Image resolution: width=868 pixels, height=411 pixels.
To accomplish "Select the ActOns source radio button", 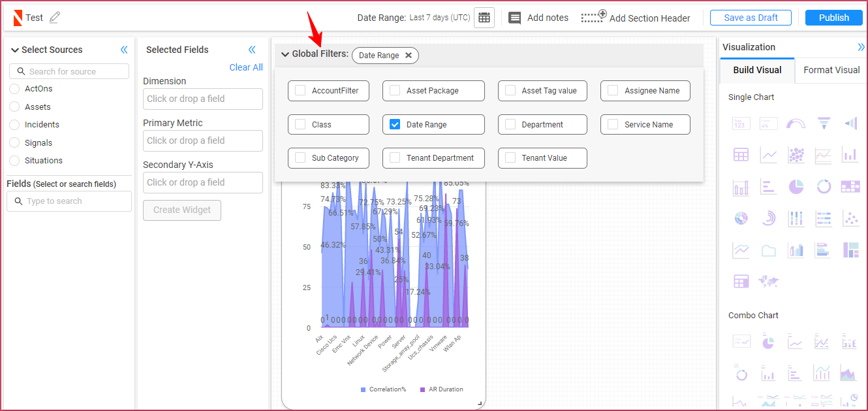I will [14, 89].
